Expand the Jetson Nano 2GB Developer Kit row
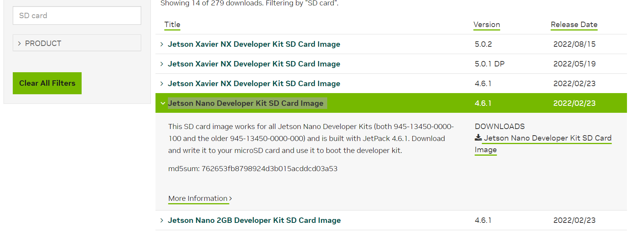The image size is (644, 236). click(x=162, y=221)
